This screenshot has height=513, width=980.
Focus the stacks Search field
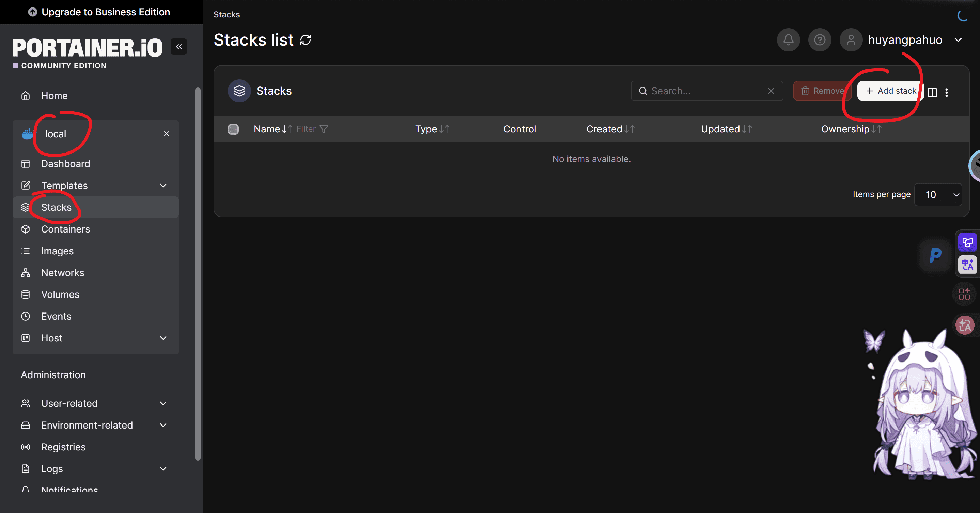tap(706, 91)
